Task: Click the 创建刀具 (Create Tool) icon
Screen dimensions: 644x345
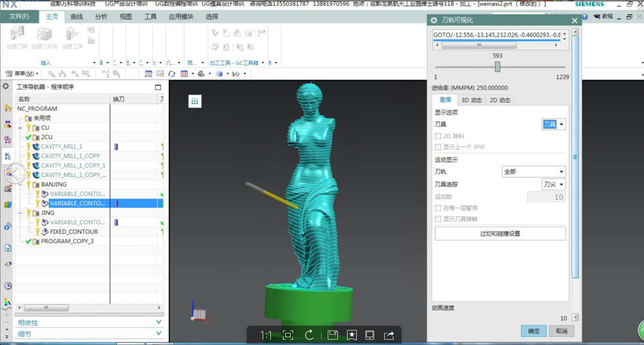Action: pyautogui.click(x=17, y=34)
